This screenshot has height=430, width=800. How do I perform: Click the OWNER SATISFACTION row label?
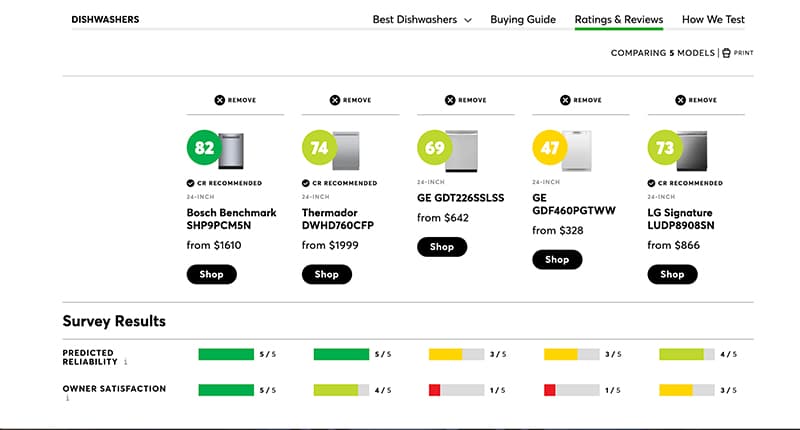coord(114,389)
